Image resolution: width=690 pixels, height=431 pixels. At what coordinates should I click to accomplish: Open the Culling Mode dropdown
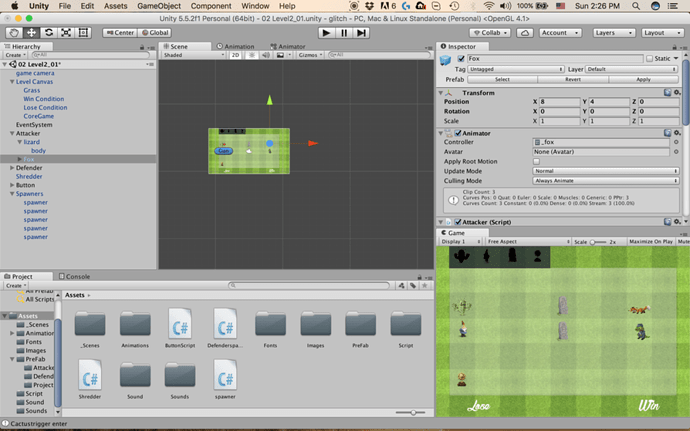[606, 181]
